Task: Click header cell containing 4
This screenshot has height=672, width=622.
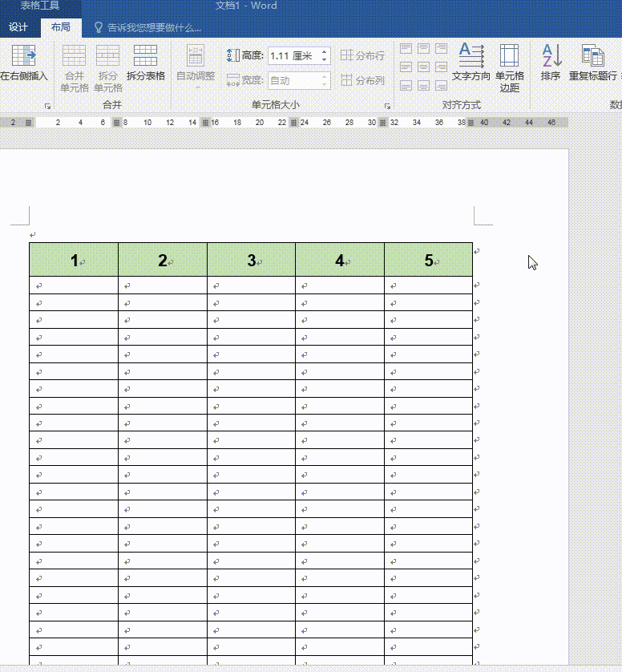Action: [x=340, y=260]
